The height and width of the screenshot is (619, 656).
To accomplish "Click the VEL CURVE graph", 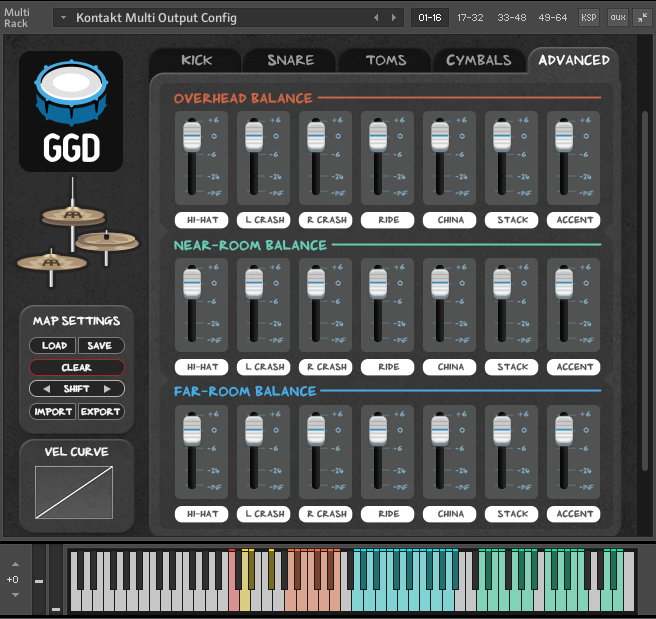I will coord(74,492).
